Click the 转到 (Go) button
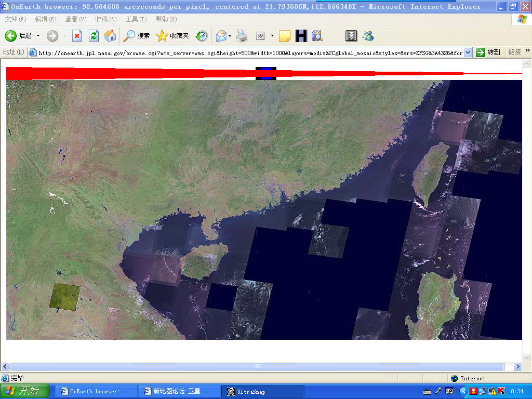The height and width of the screenshot is (399, 532). [488, 52]
